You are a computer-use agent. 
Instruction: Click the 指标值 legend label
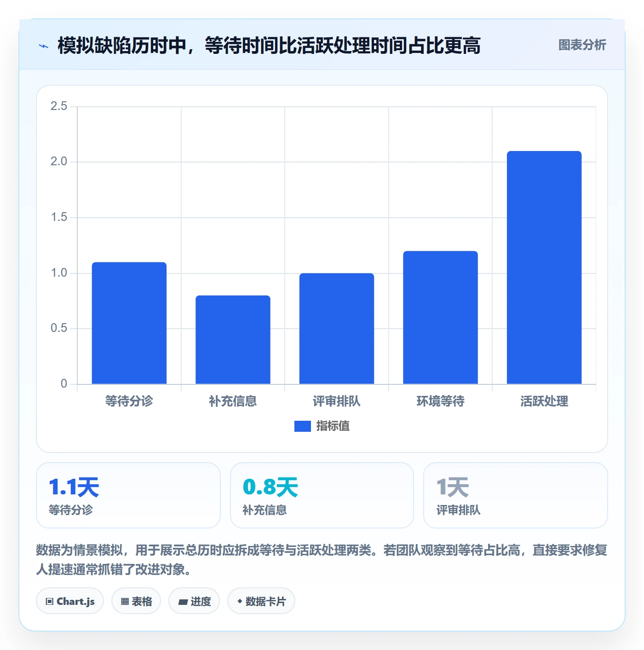333,426
